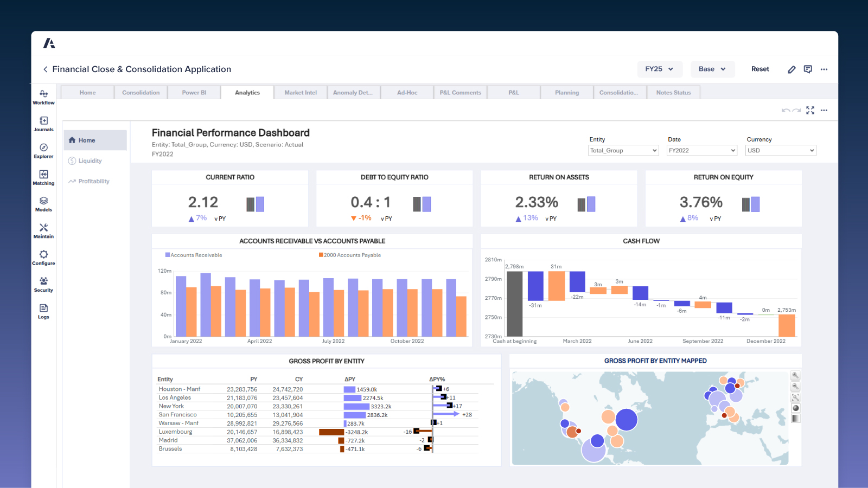Screen dimensions: 868x488
Task: Open the FY25 dropdown
Action: coord(659,69)
